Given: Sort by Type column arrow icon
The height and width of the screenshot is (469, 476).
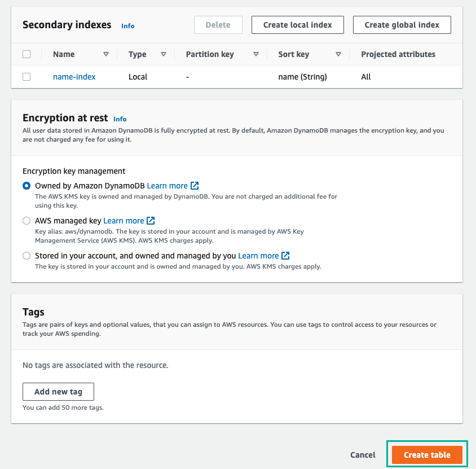Looking at the screenshot, I should pos(164,54).
